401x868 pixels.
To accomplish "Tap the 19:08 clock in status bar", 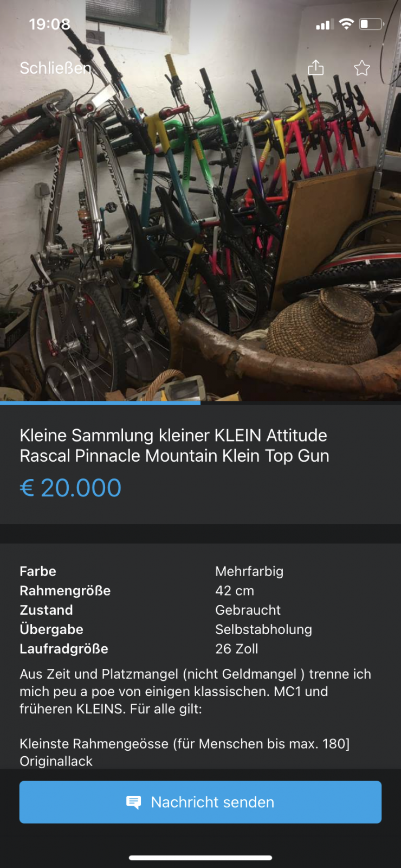I will point(50,24).
